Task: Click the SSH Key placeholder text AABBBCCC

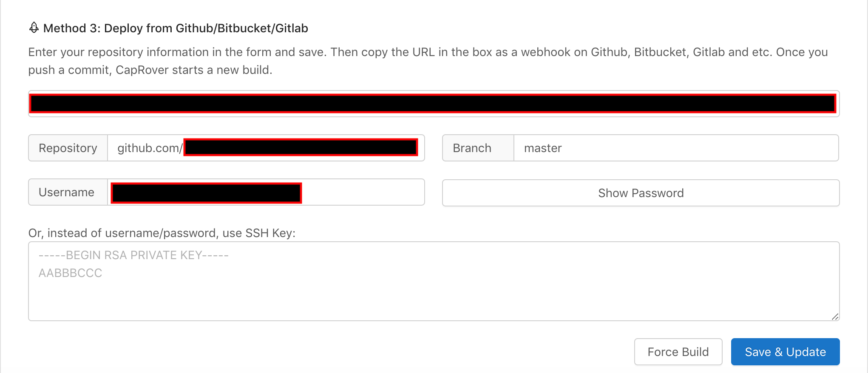Action: (71, 273)
